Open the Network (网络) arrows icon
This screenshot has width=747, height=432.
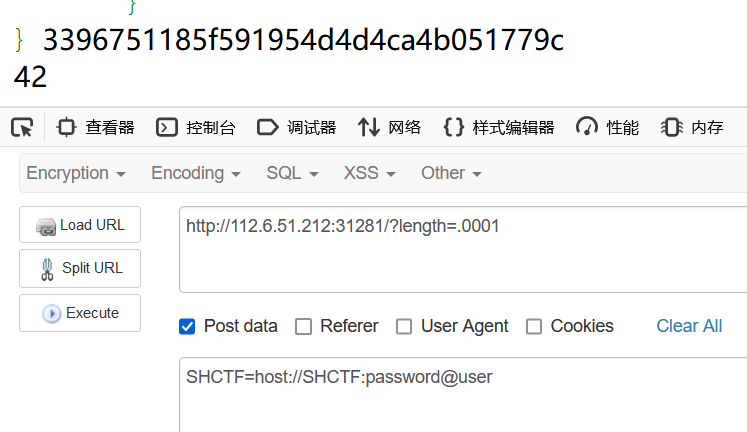point(369,127)
